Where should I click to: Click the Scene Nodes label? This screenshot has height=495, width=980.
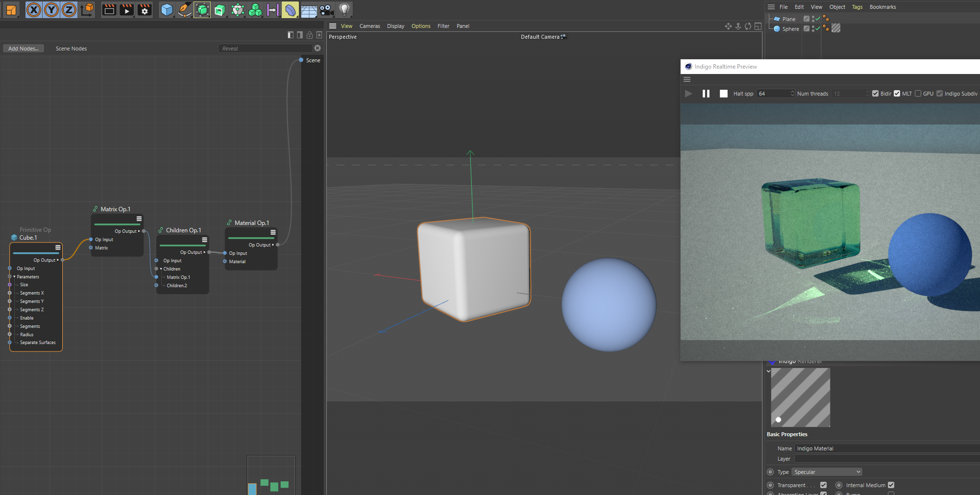pyautogui.click(x=71, y=49)
